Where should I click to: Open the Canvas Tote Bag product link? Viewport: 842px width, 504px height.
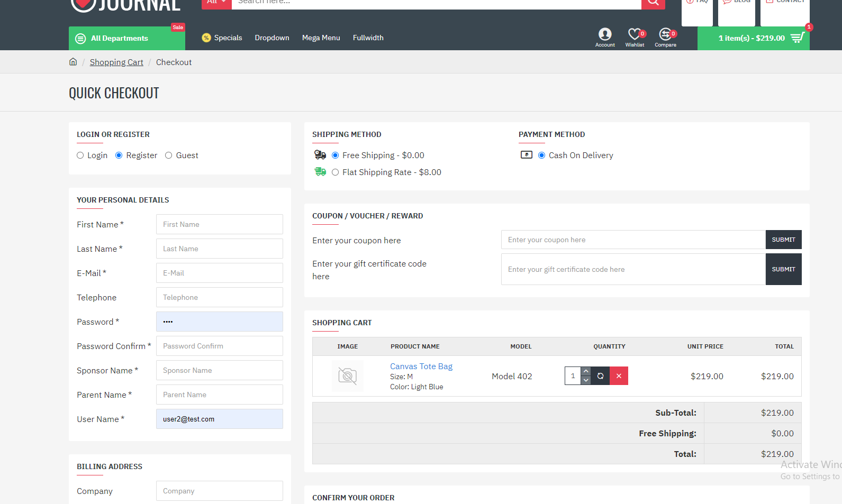coord(421,366)
